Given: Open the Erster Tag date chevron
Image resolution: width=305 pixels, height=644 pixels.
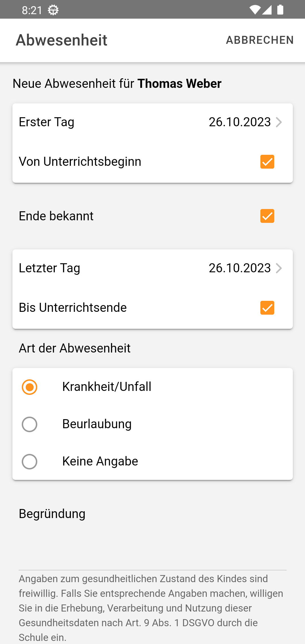Looking at the screenshot, I should click(x=279, y=122).
